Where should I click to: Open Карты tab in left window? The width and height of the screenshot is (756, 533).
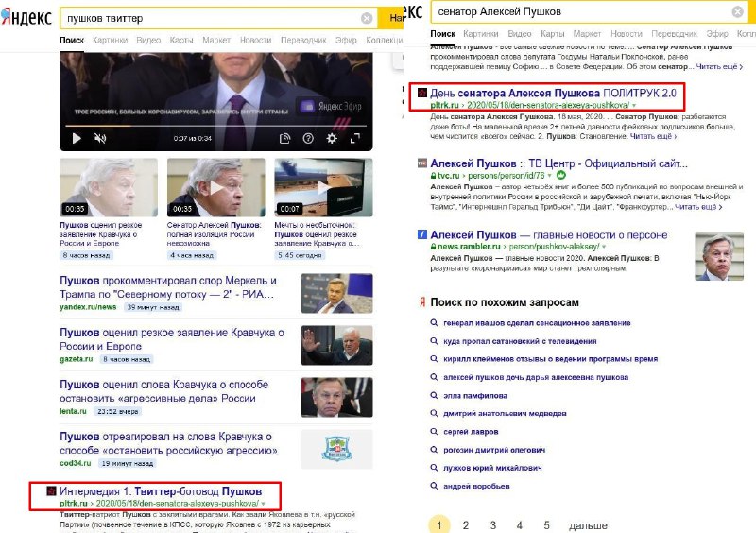(181, 40)
